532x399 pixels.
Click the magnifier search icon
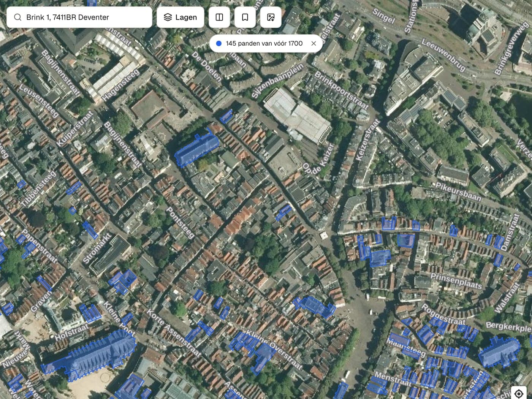[x=17, y=17]
